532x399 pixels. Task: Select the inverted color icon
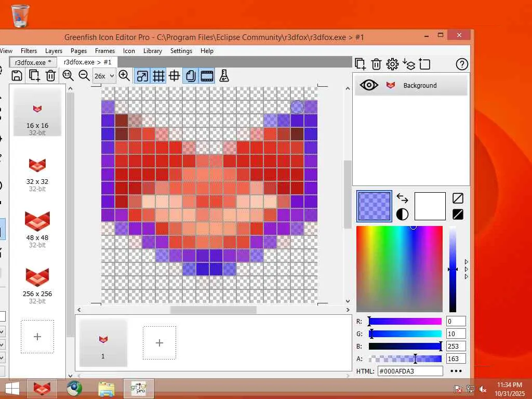tap(458, 215)
